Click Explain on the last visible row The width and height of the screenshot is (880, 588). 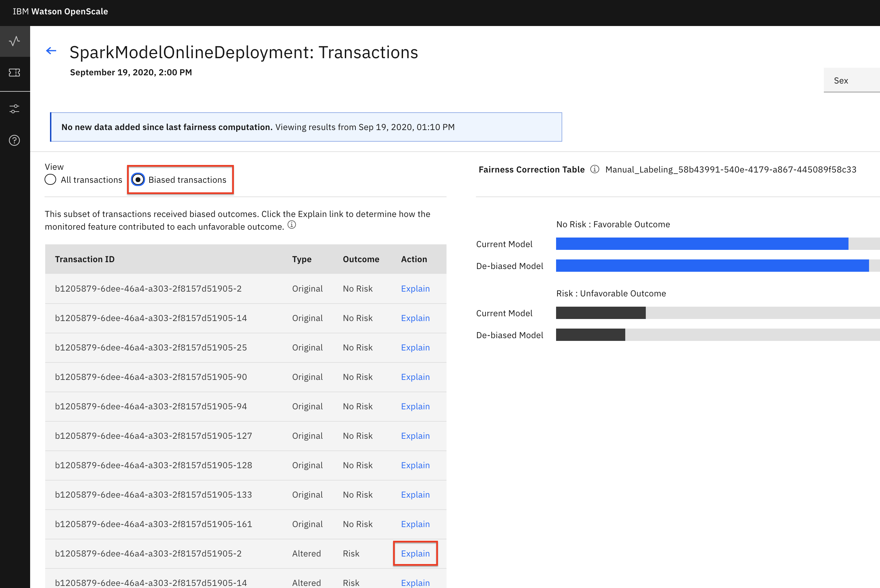point(415,583)
